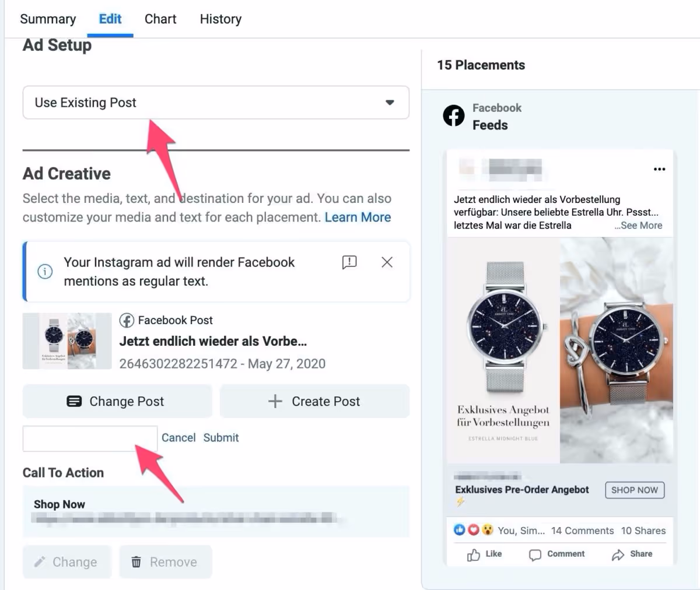Viewport: 700px width, 590px height.
Task: Click the Facebook logo in Placements preview
Action: click(x=454, y=115)
